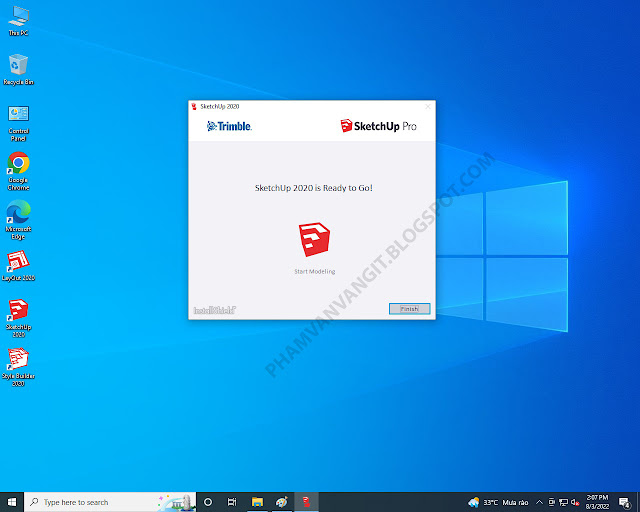This screenshot has height=512, width=640.
Task: Close the SketchUp 2020 installer dialog
Action: (428, 107)
